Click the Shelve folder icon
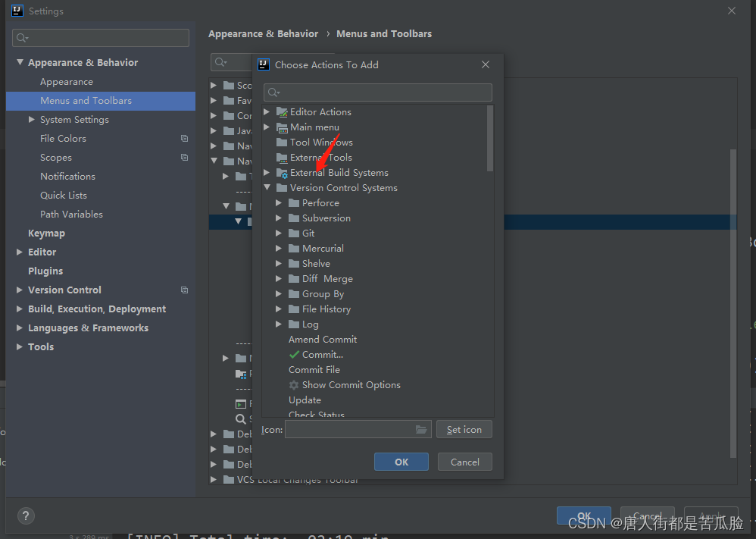The image size is (756, 539). (294, 264)
